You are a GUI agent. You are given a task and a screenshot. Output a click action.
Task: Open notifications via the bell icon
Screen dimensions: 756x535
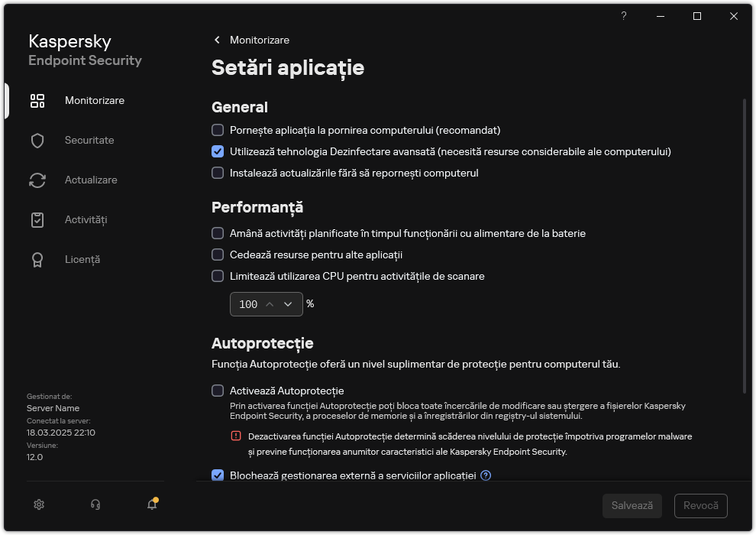point(151,504)
